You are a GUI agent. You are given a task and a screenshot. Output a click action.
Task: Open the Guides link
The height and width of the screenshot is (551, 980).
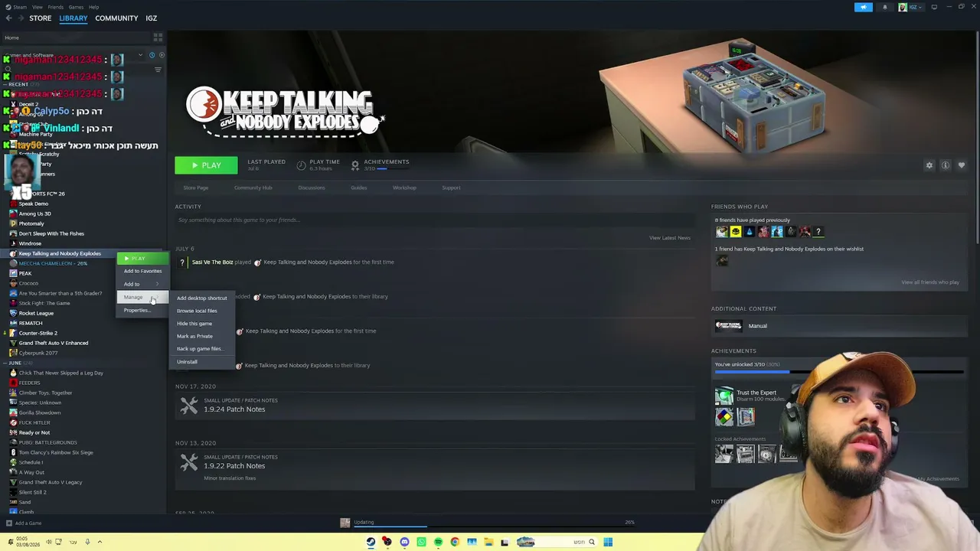coord(358,187)
